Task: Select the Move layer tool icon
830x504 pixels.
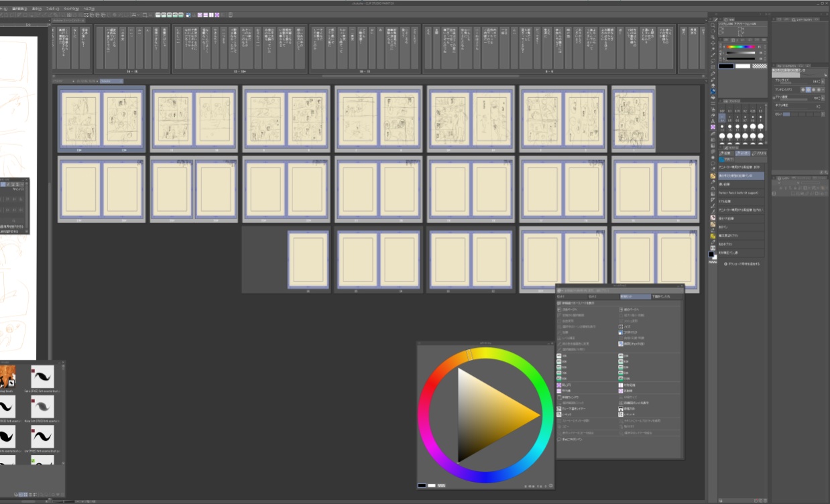Action: (x=713, y=44)
